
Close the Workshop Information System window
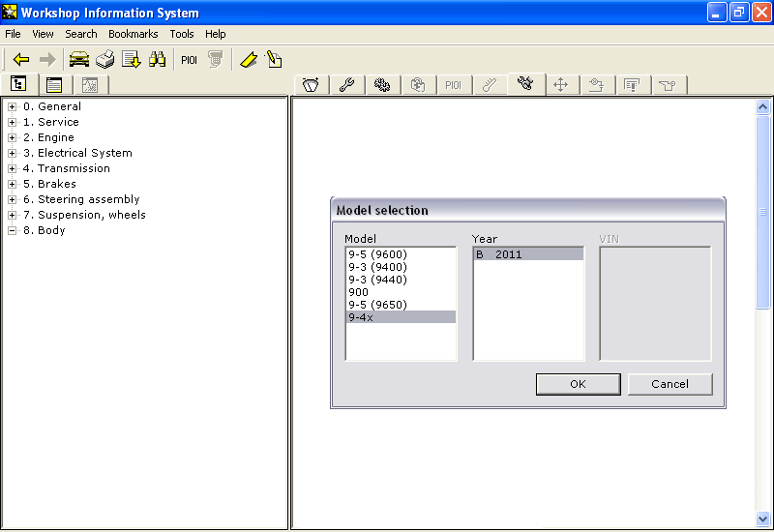click(761, 13)
